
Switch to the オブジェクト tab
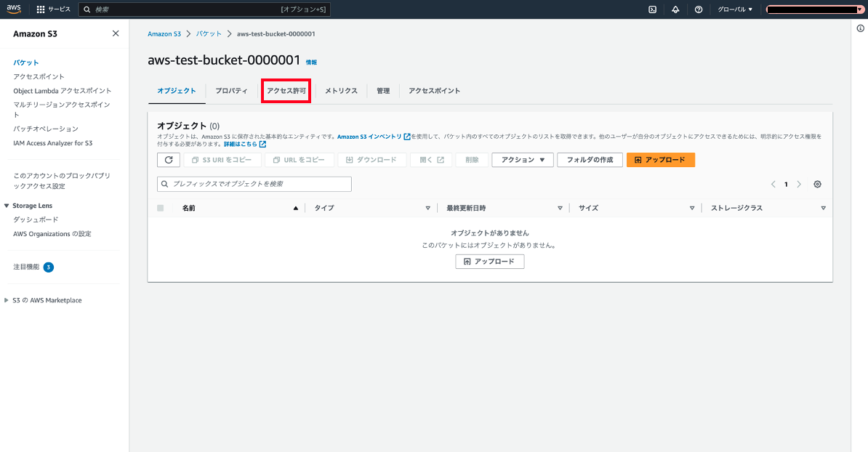coord(177,91)
